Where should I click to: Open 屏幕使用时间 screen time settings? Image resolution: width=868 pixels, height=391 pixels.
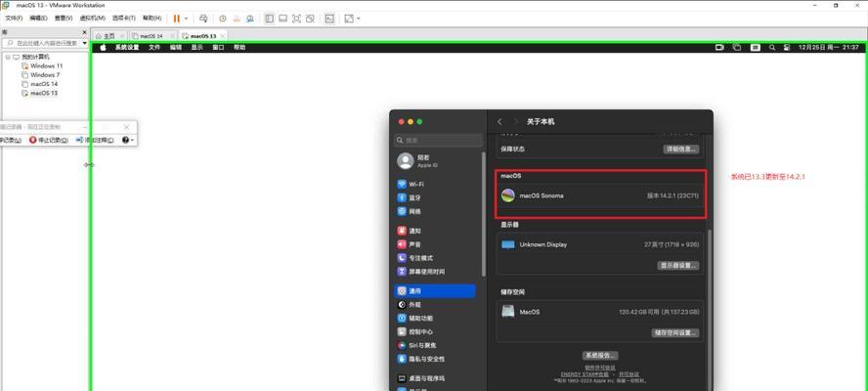[436, 272]
